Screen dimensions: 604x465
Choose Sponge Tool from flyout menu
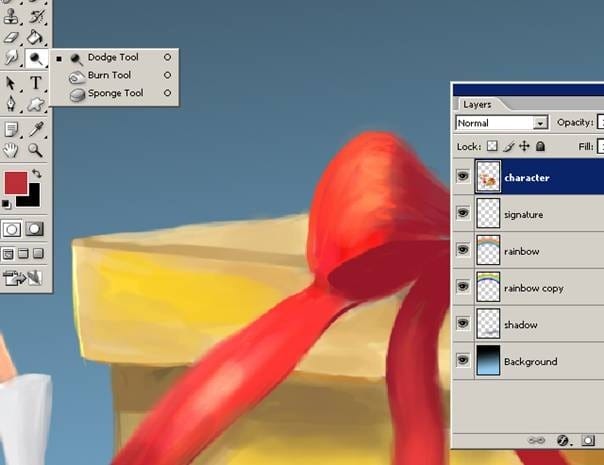pyautogui.click(x=114, y=93)
